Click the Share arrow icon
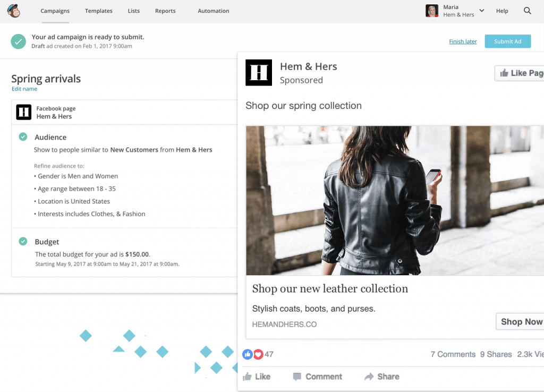This screenshot has width=544, height=392. 369,377
